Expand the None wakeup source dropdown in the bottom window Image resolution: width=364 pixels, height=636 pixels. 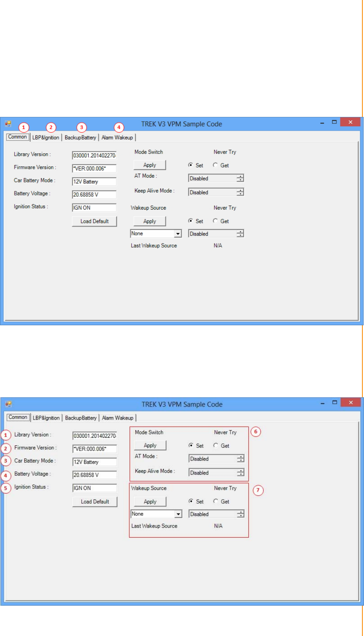tap(178, 514)
